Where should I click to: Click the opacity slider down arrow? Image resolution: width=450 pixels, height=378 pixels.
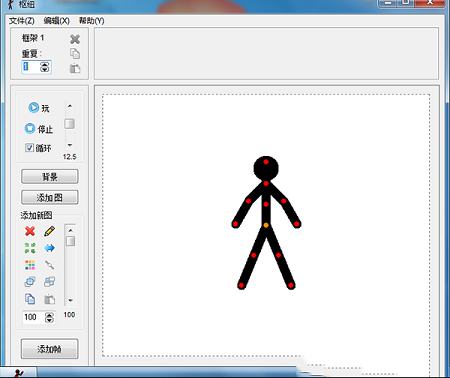(x=70, y=300)
